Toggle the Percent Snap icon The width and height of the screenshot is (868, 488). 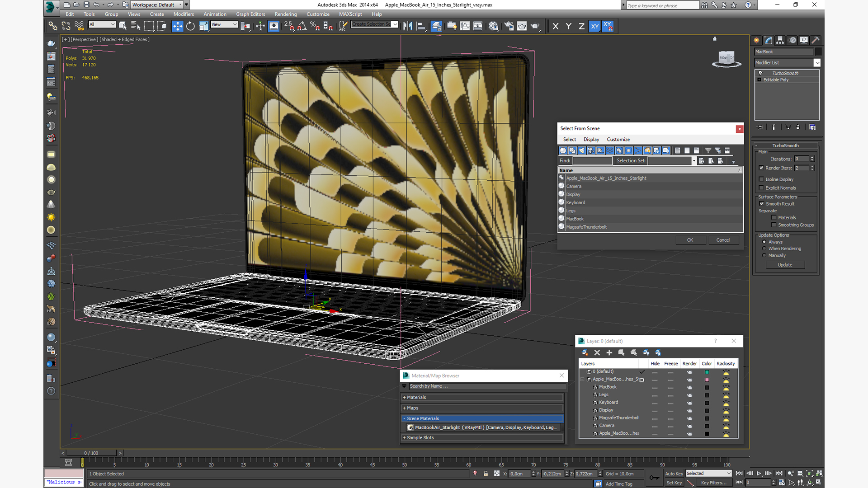(315, 26)
